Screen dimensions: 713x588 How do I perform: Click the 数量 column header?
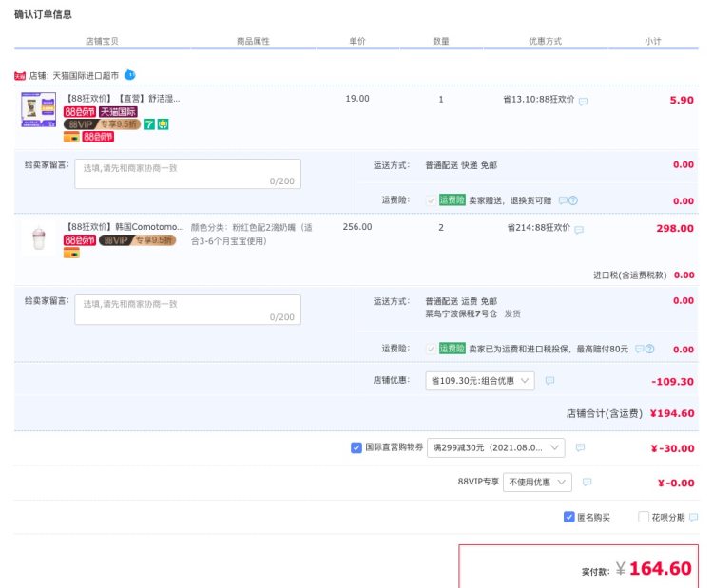tap(441, 42)
